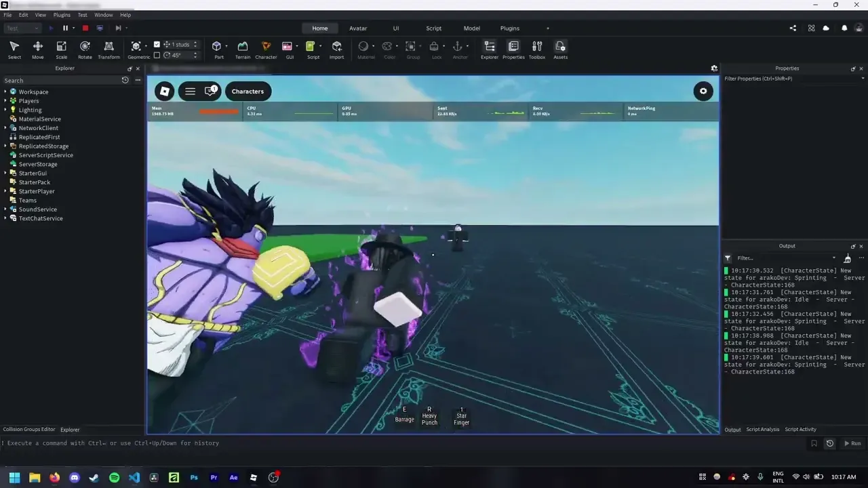This screenshot has height=488, width=868.
Task: Click the command bar history icon
Action: (x=829, y=443)
